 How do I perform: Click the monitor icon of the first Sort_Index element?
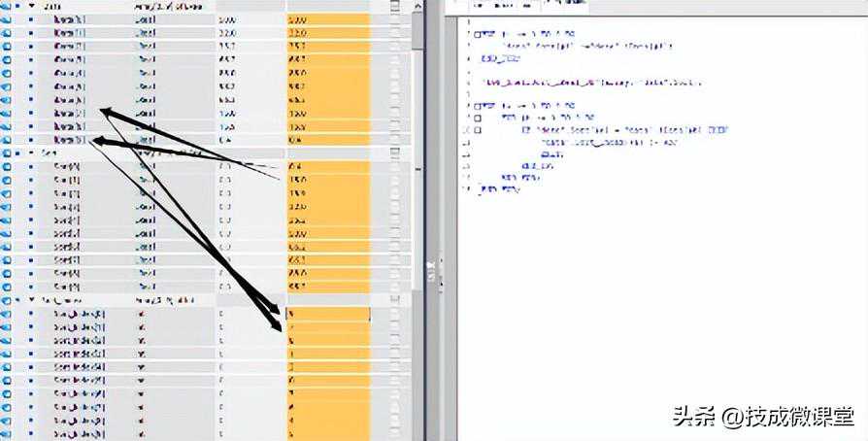(x=7, y=315)
